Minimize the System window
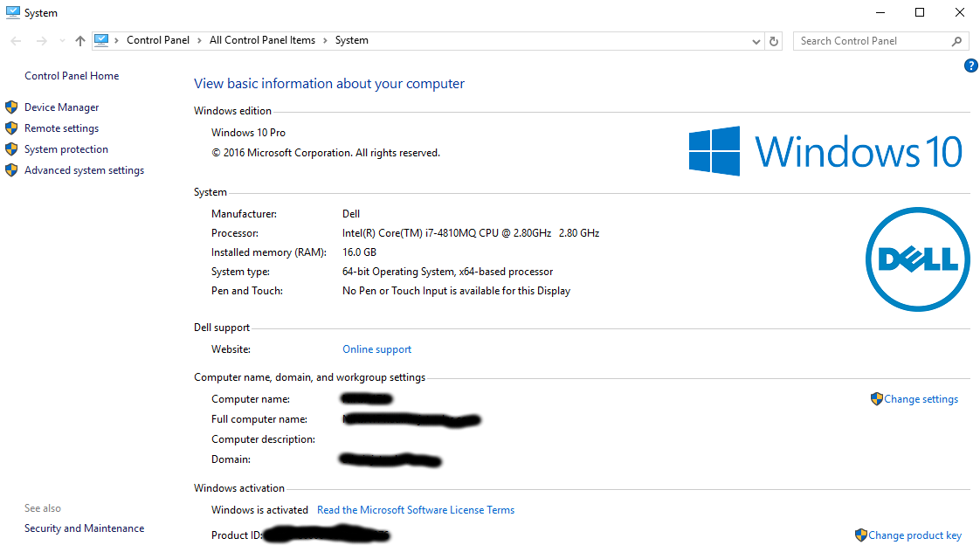 (880, 12)
